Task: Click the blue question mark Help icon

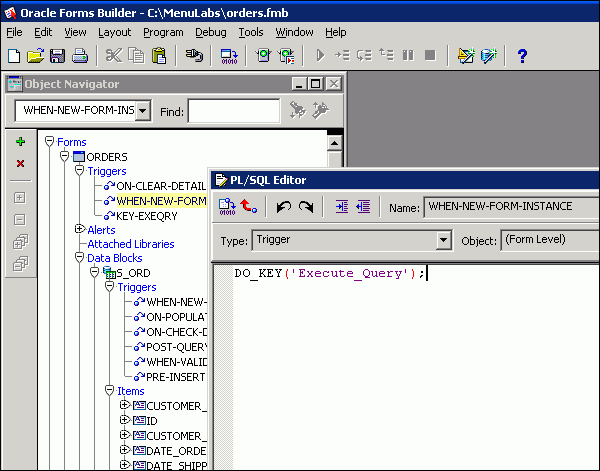Action: [x=522, y=56]
